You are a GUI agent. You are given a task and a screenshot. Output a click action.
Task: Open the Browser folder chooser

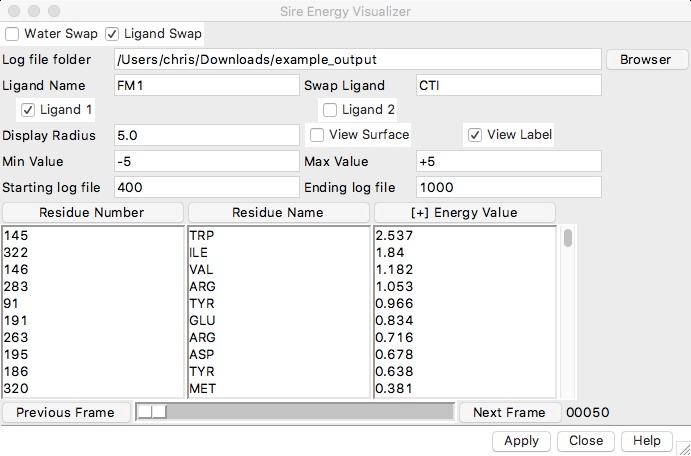[646, 59]
